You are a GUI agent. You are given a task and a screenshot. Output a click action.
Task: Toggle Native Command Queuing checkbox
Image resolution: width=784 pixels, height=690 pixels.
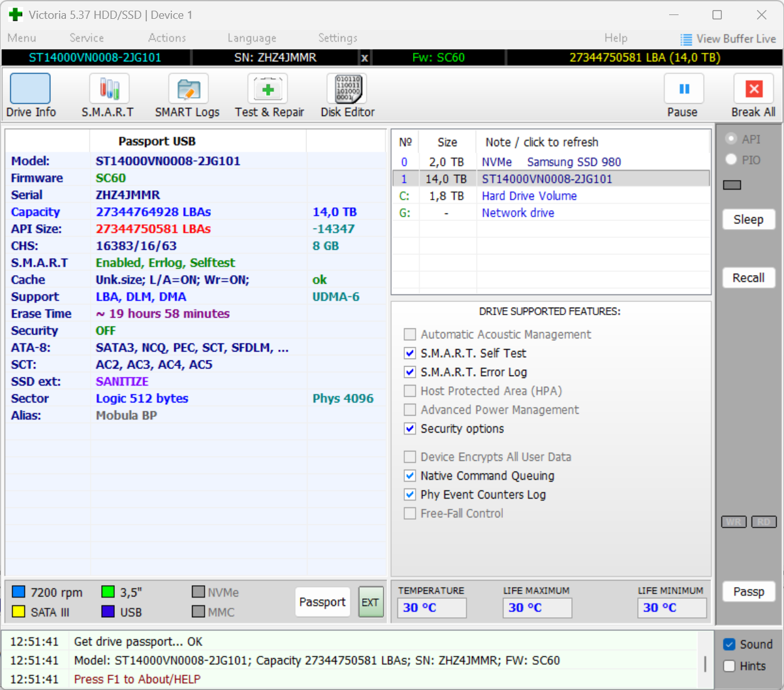(410, 475)
